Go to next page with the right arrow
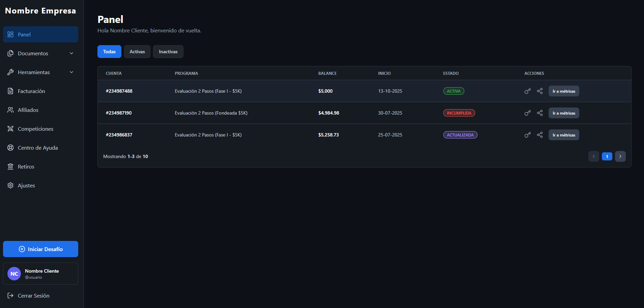The width and height of the screenshot is (644, 308). pos(620,156)
